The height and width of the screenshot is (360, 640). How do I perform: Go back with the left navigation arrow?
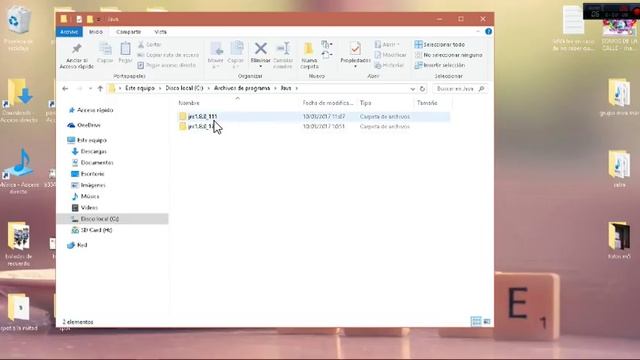(x=65, y=89)
